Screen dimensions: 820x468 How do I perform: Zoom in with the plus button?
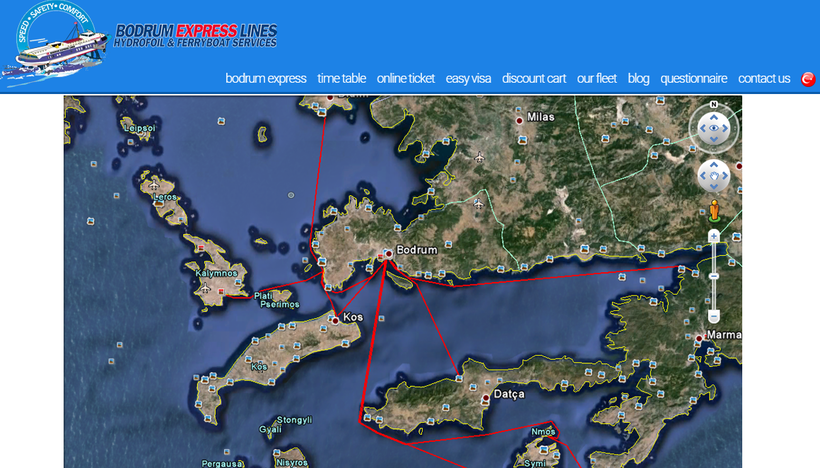point(713,236)
